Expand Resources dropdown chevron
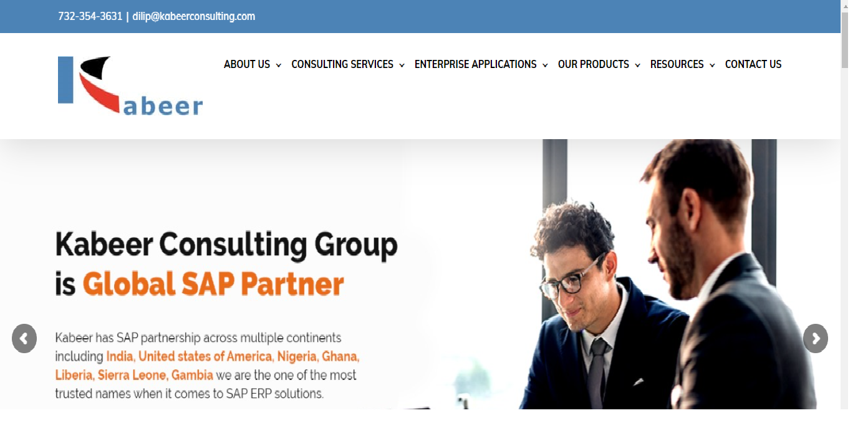 tap(712, 66)
